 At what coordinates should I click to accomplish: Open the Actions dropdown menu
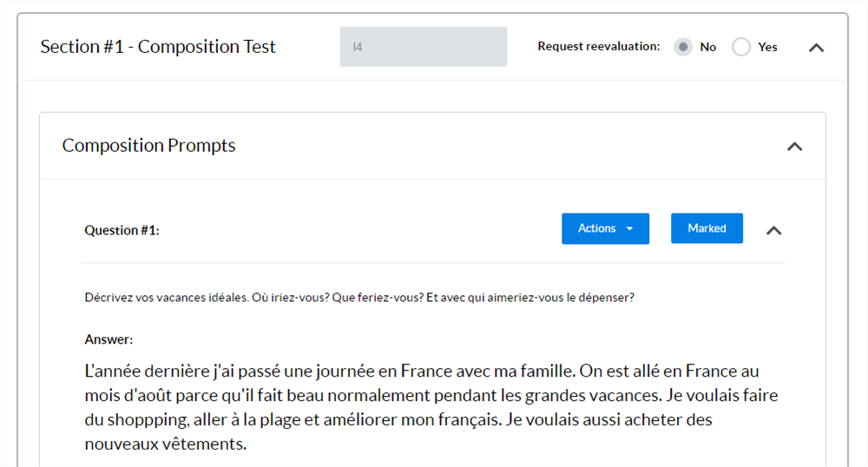click(605, 228)
